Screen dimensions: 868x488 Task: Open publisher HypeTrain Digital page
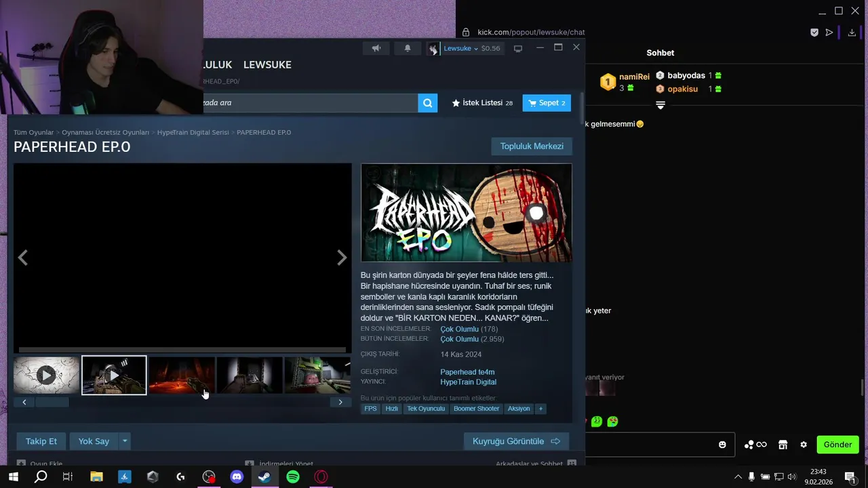pyautogui.click(x=468, y=382)
